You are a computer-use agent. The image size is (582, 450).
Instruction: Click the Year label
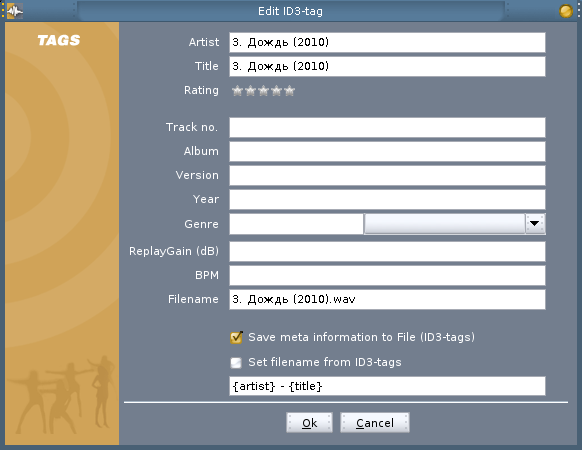pyautogui.click(x=206, y=199)
